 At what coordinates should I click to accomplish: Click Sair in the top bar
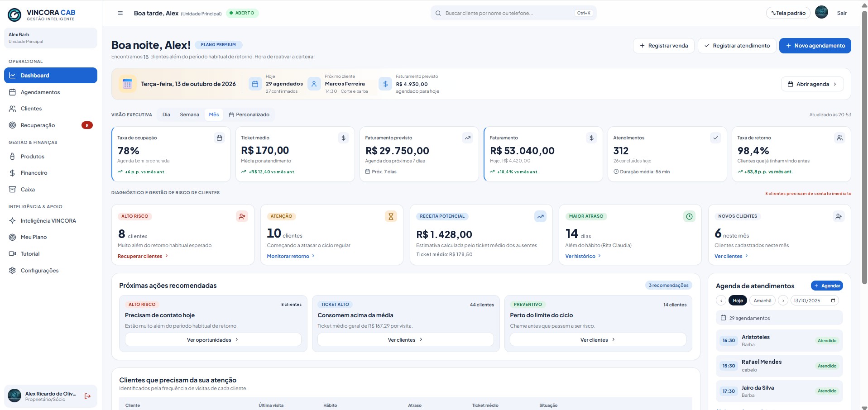pos(842,13)
